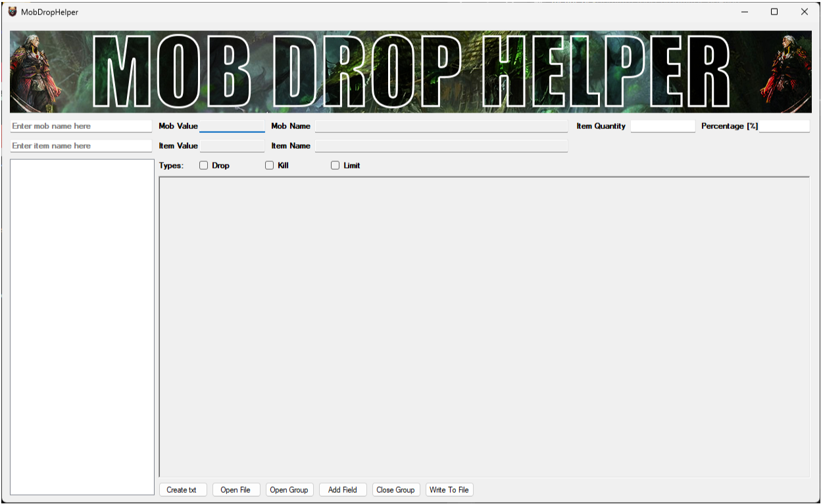Image resolution: width=821 pixels, height=504 pixels.
Task: Select the Item Name text field
Action: click(x=441, y=146)
